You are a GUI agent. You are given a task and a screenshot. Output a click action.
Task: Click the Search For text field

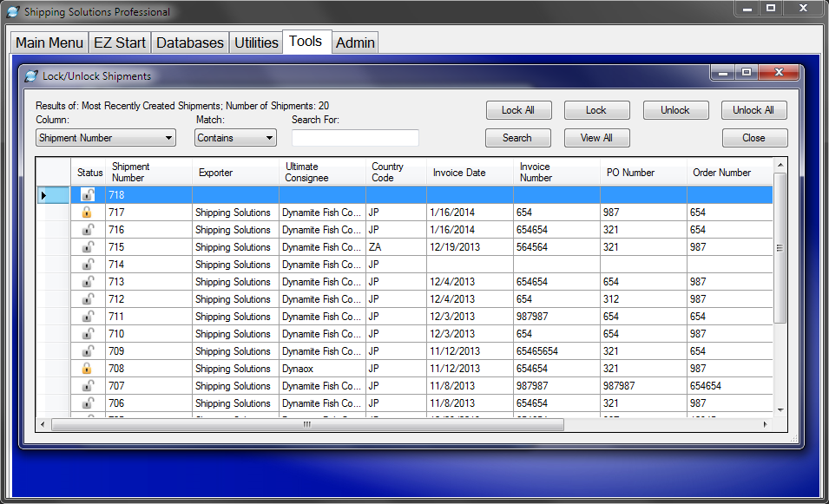(x=355, y=138)
